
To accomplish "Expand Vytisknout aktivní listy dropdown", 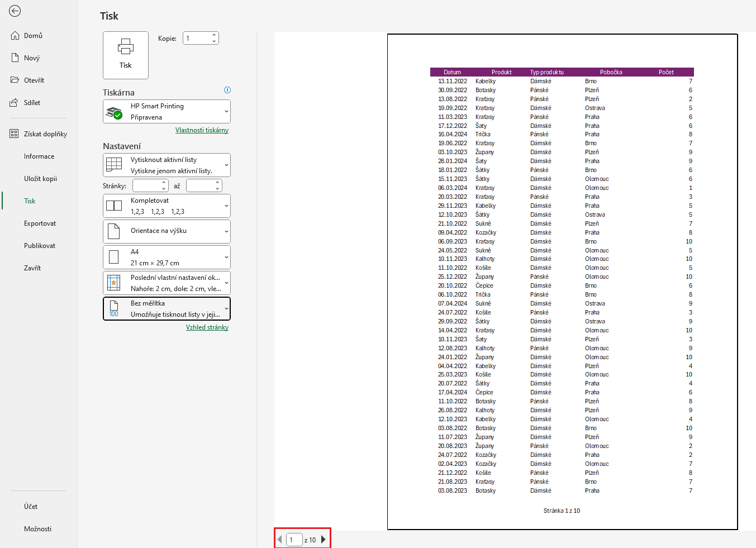I will click(x=167, y=165).
